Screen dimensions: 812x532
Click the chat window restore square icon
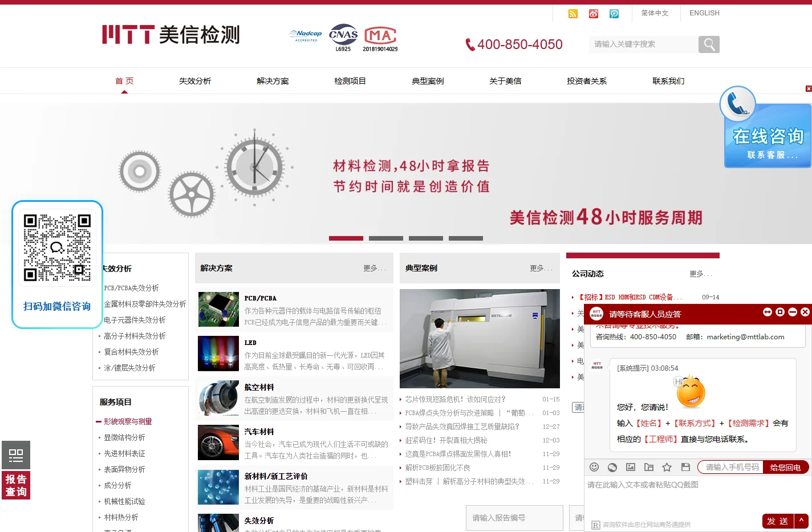point(780,312)
